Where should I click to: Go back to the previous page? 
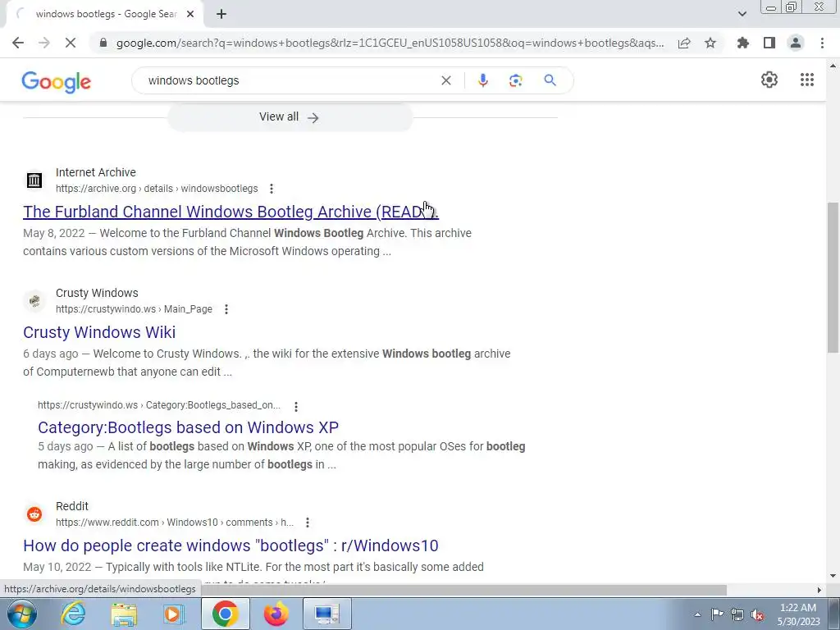tap(18, 43)
